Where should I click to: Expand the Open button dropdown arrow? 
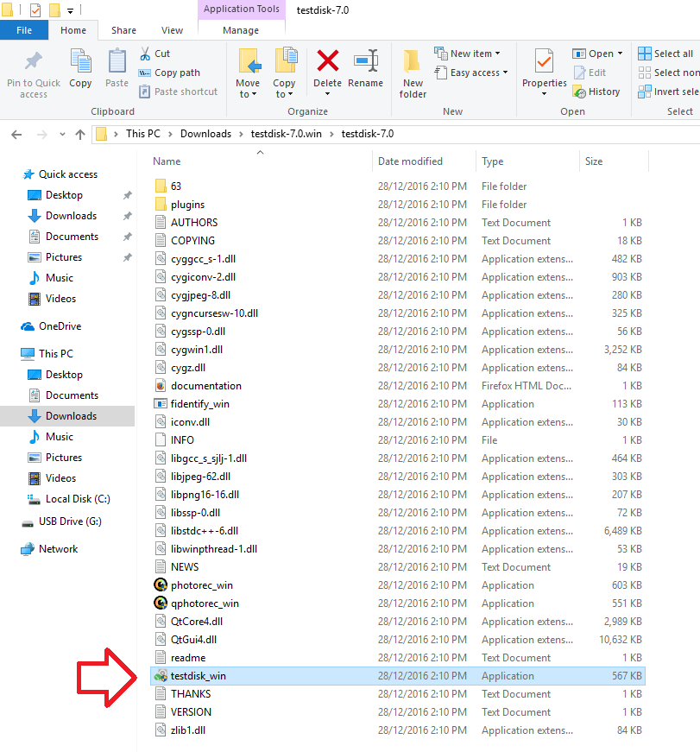(x=621, y=54)
